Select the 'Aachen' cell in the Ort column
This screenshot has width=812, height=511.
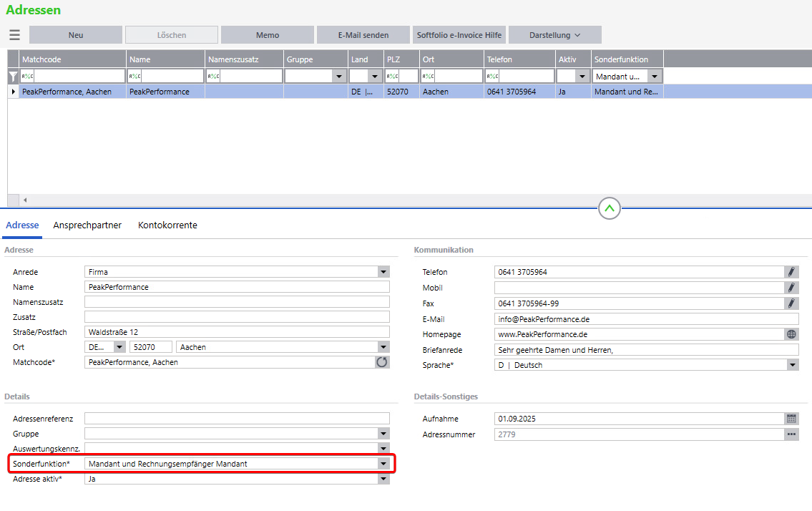(451, 92)
